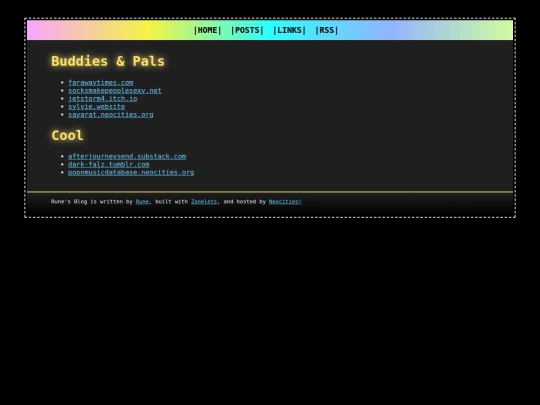Open the socksmakepeoplesexy.net link

pos(115,91)
